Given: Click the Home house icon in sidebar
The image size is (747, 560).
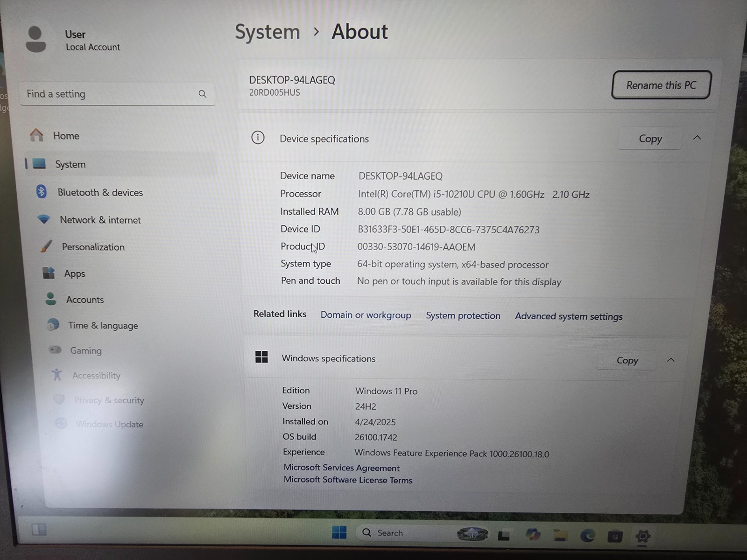Looking at the screenshot, I should 36,135.
